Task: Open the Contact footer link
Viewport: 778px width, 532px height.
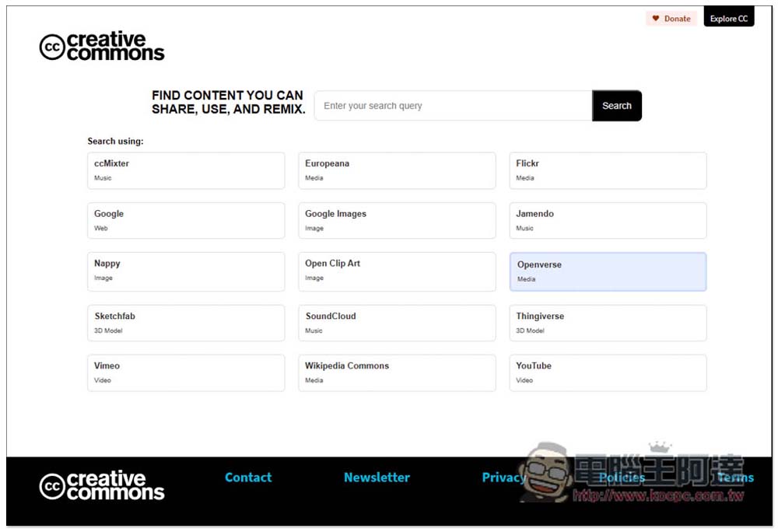Action: (x=248, y=478)
